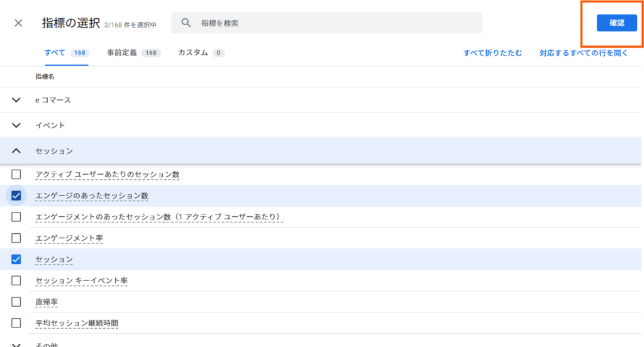Uncheck the セッション metric checkbox
The image size is (644, 347).
click(16, 259)
